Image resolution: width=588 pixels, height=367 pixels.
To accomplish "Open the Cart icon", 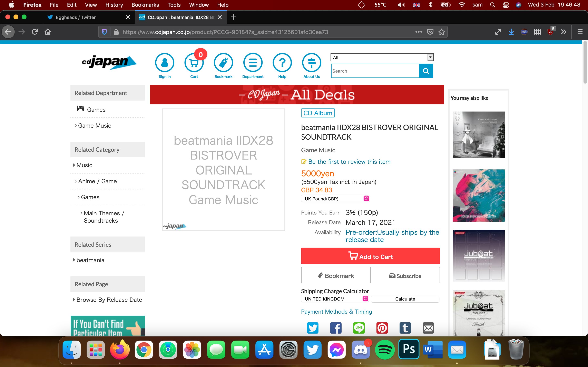I will [x=194, y=63].
